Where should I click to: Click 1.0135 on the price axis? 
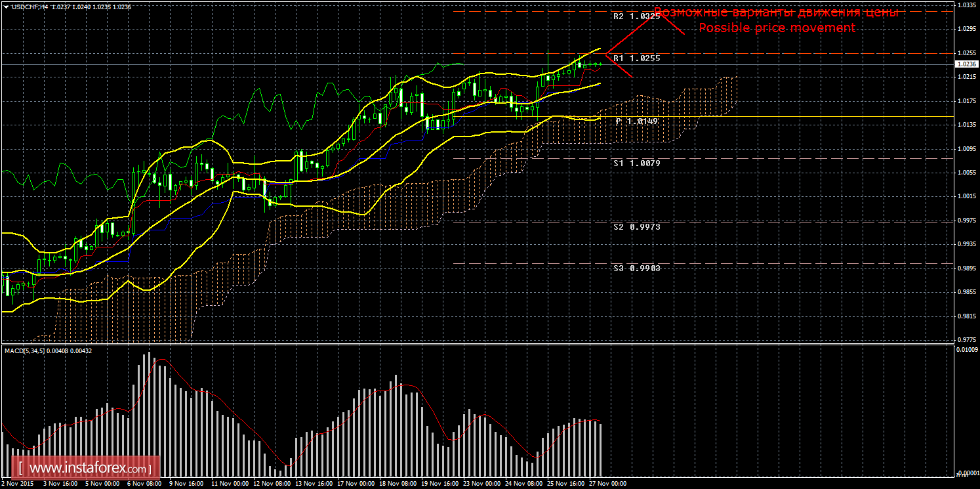click(x=967, y=124)
